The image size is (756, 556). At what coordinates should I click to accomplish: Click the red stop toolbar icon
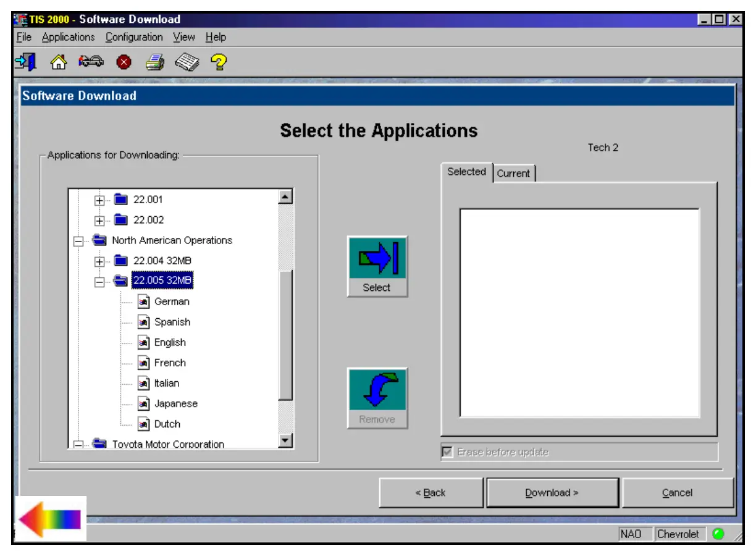pos(124,62)
